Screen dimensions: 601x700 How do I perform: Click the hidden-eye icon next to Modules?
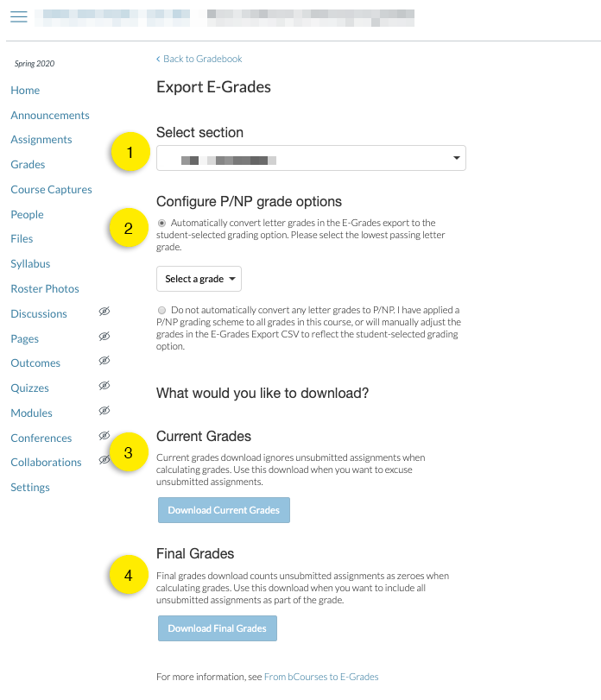[104, 412]
